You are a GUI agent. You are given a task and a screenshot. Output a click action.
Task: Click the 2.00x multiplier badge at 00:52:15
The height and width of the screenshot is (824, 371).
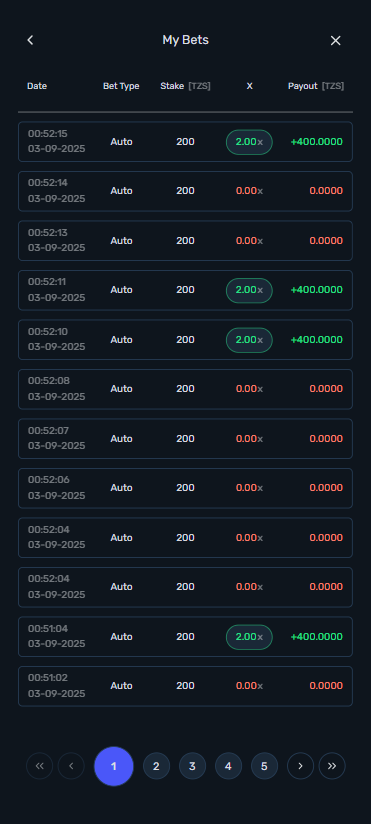click(x=249, y=142)
